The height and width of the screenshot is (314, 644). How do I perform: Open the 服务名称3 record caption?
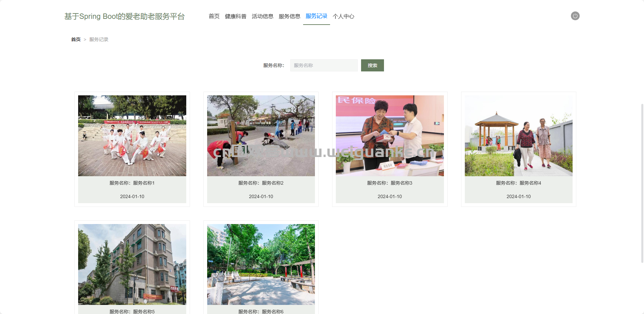coord(390,183)
